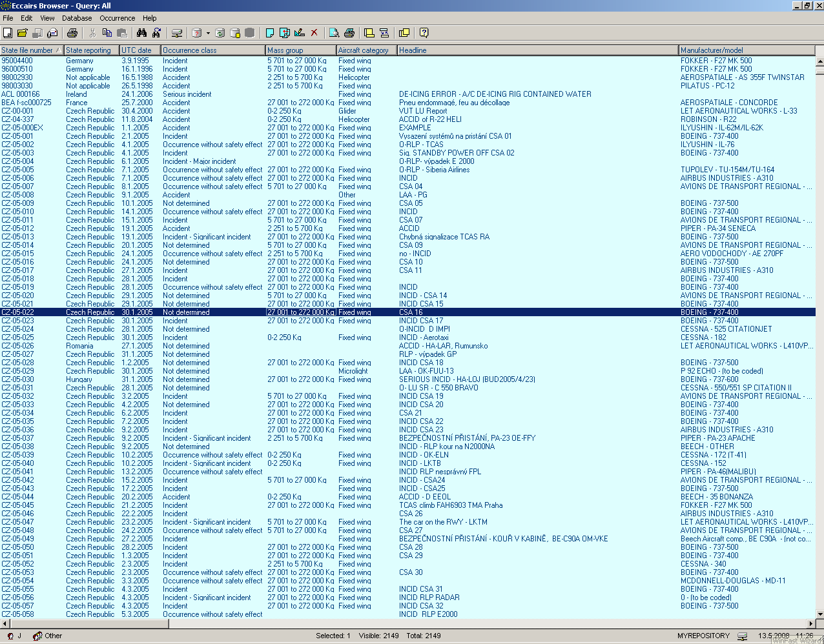The width and height of the screenshot is (824, 644).
Task: Click the edit occurrence pencil icon
Action: coord(300,33)
